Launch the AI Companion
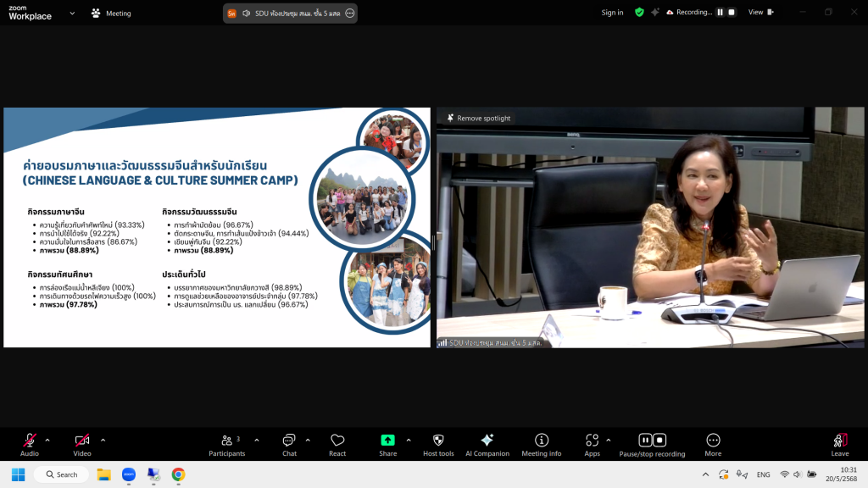 (x=487, y=441)
